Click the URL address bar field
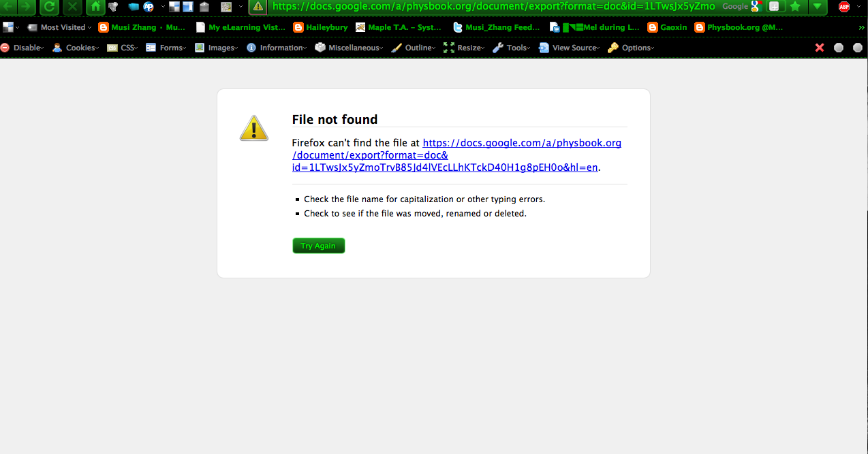 tap(494, 7)
